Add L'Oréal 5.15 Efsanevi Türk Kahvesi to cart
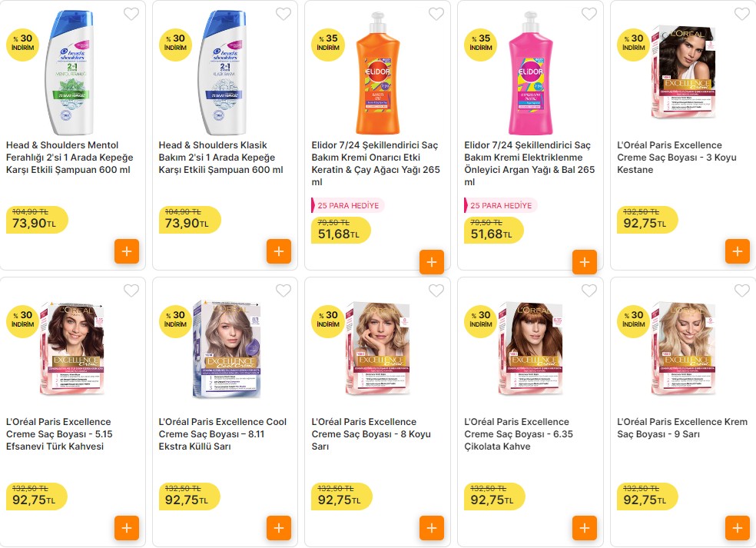 click(126, 528)
